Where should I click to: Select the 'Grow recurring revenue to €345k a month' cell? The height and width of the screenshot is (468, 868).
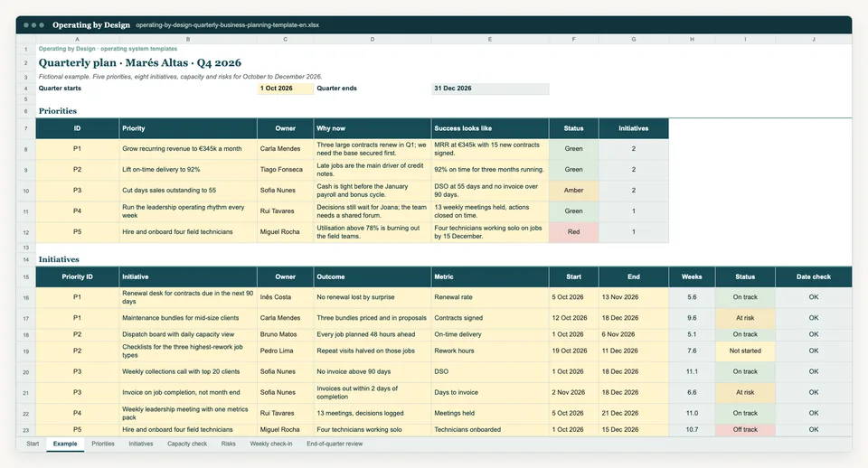click(x=188, y=149)
